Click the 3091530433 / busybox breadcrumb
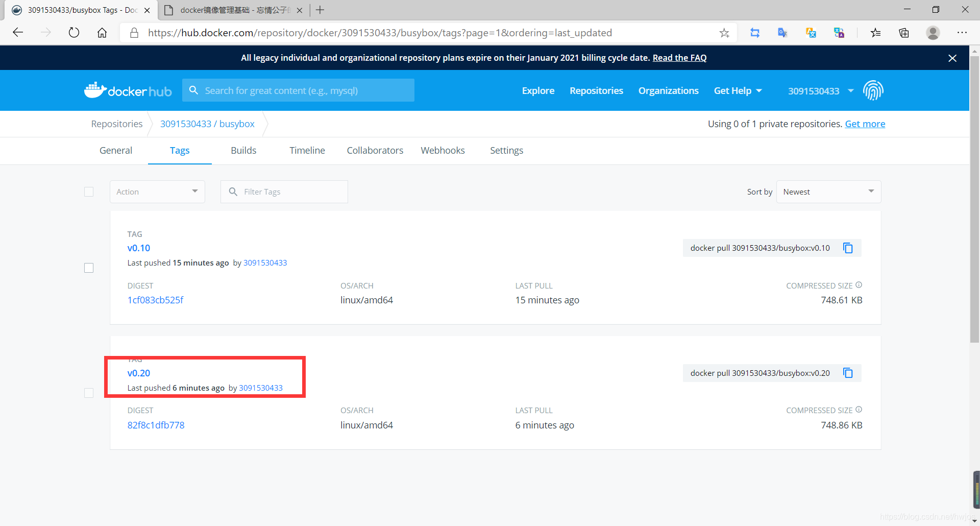Screen dimensions: 980x526 point(207,124)
